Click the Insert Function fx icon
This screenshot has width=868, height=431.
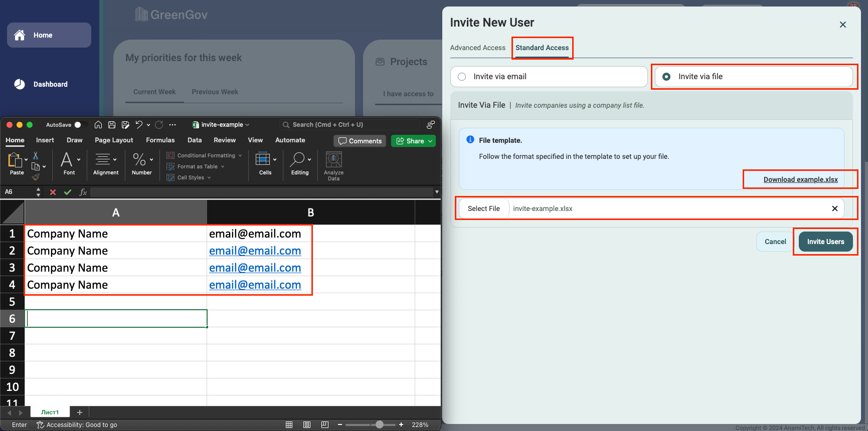[83, 192]
